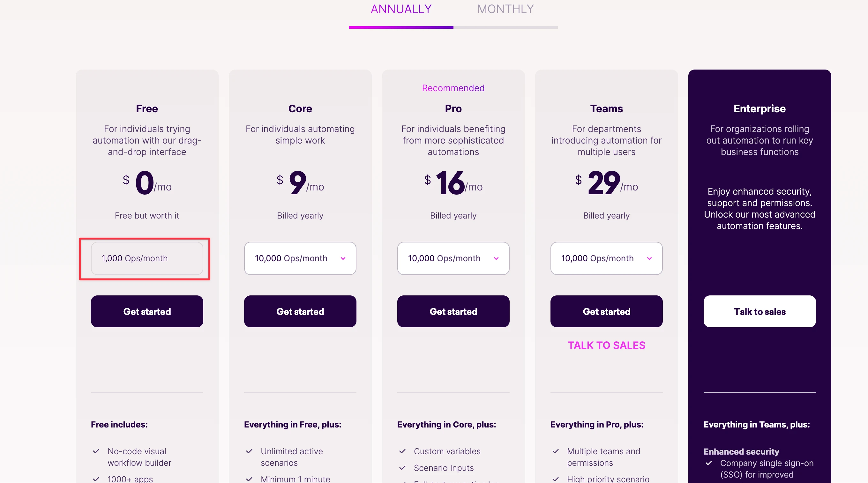Click Get started under Free plan
This screenshot has height=483, width=868.
[147, 311]
